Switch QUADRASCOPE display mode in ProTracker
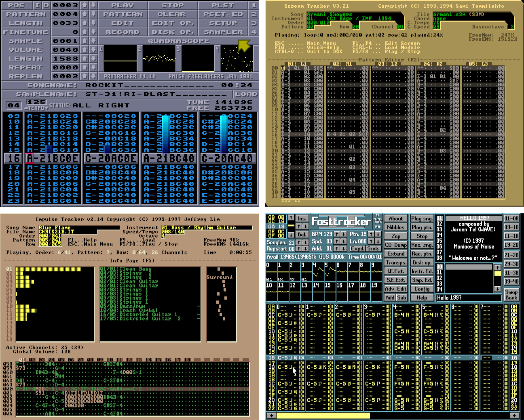Viewport: 524px width, 420px height. (178, 41)
